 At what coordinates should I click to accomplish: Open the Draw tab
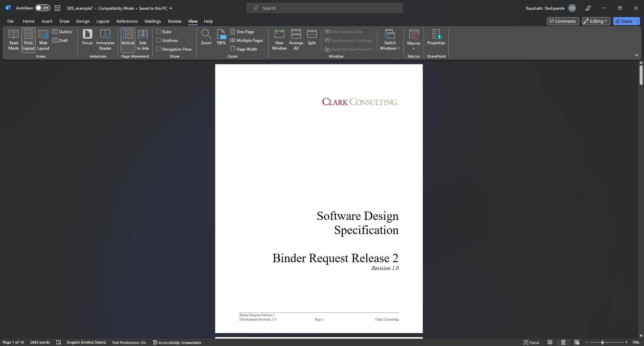pos(64,21)
